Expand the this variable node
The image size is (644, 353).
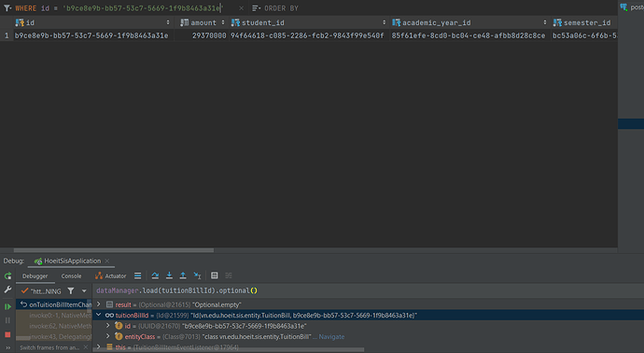click(x=99, y=347)
